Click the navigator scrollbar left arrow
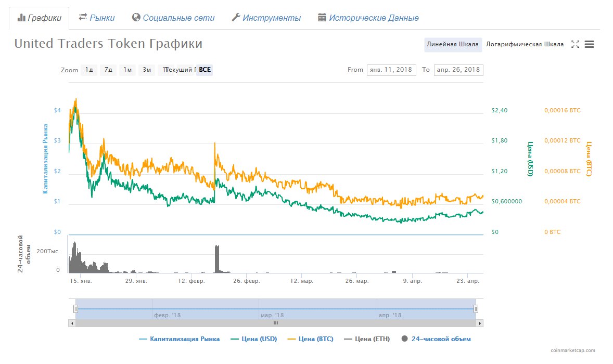 point(72,323)
